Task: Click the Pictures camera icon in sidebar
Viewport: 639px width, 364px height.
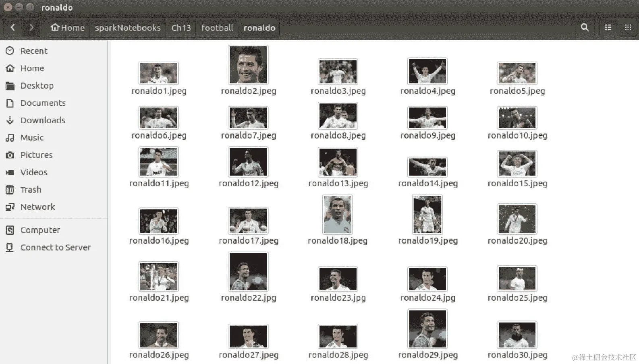Action: [10, 155]
